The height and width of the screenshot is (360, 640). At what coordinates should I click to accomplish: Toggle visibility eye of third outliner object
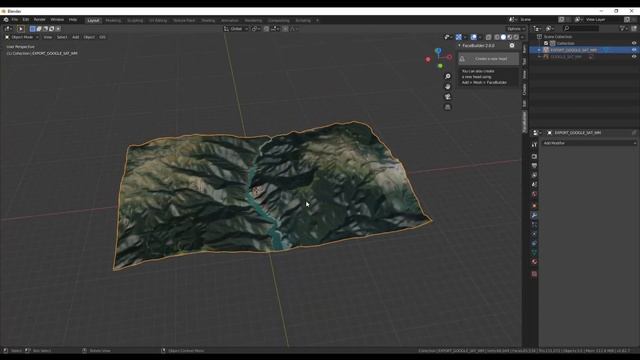pyautogui.click(x=634, y=57)
